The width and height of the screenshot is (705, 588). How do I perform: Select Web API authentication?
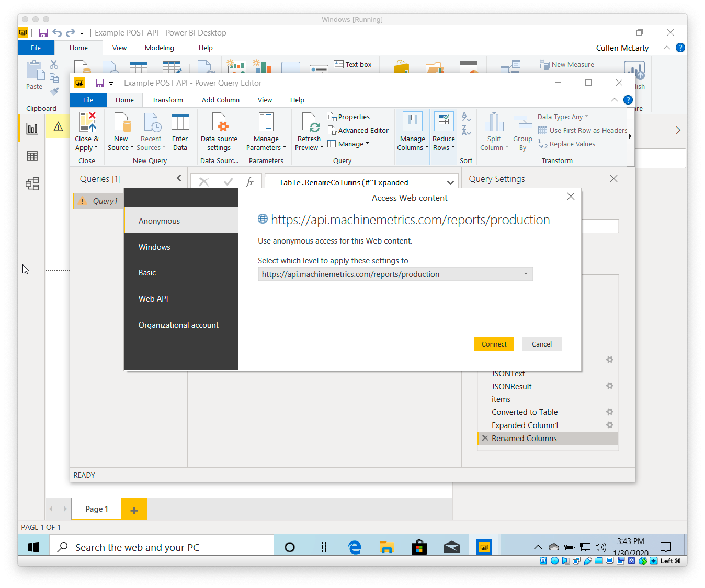(181, 299)
